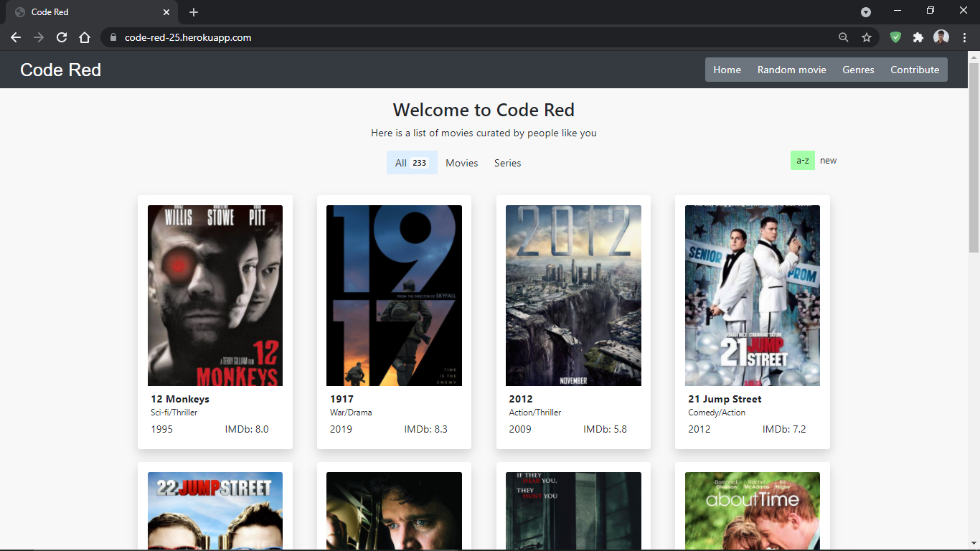
Task: Click Action/Thriller genre text
Action: click(535, 413)
